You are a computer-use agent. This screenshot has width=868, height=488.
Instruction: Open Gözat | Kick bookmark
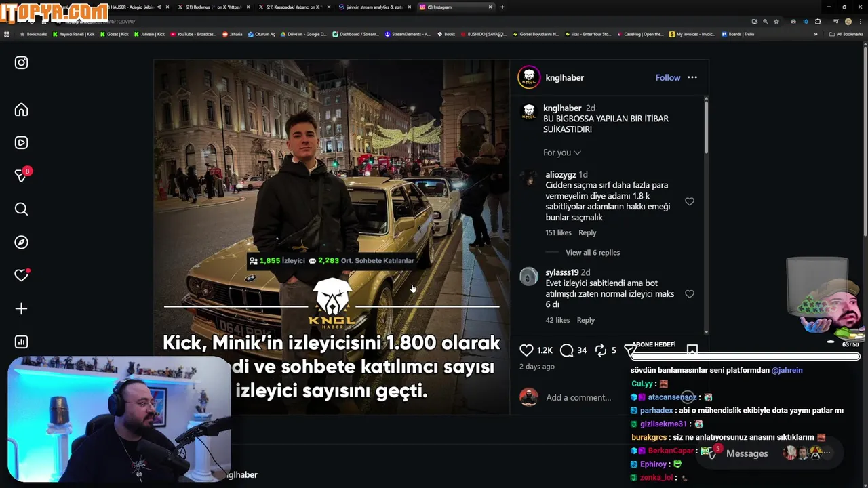(114, 34)
